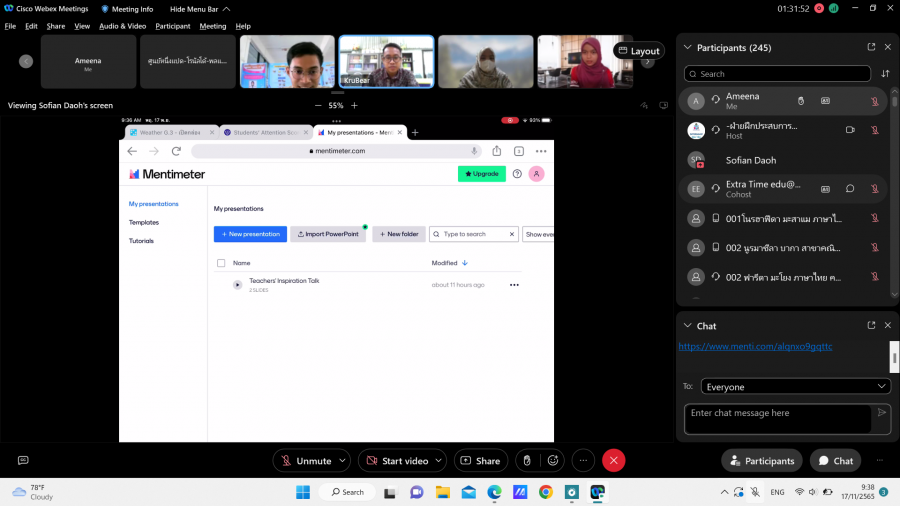
Task: Sort the participants list with the sort icon
Action: pyautogui.click(x=885, y=74)
